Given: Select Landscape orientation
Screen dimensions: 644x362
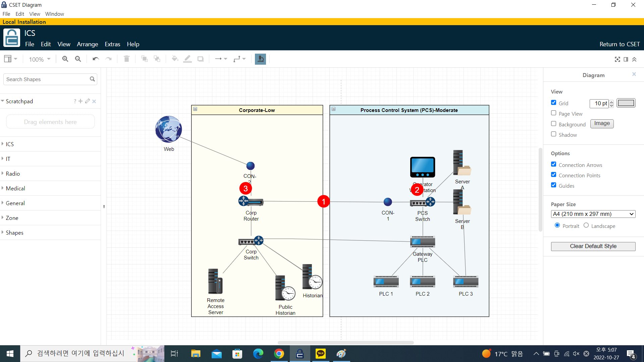Looking at the screenshot, I should (x=586, y=225).
